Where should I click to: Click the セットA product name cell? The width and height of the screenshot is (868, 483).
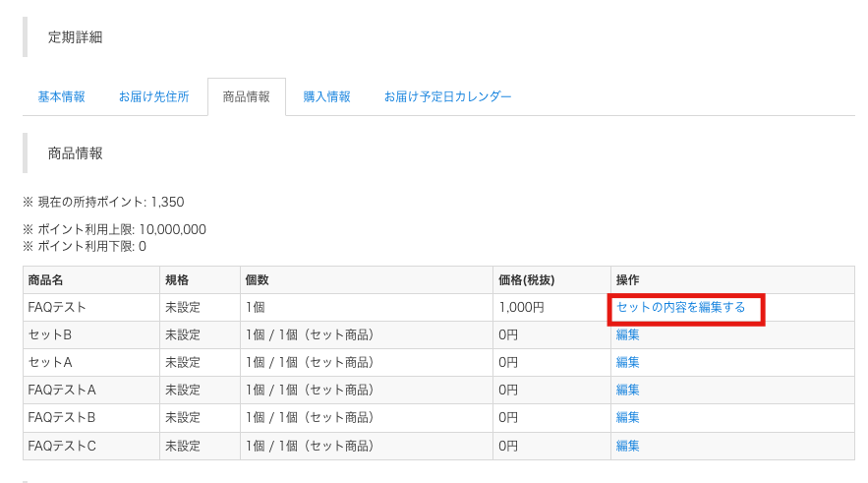tap(91, 362)
